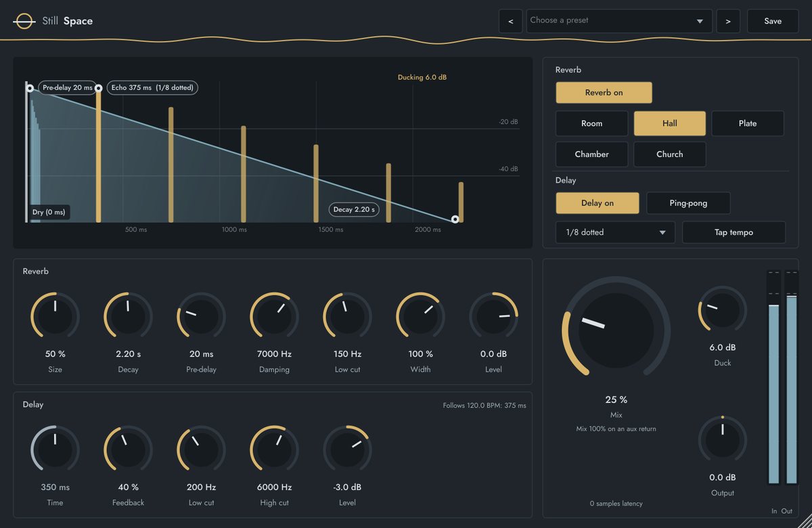Viewport: 812px width, 528px height.
Task: Click the reverb Damping knob
Action: click(274, 316)
